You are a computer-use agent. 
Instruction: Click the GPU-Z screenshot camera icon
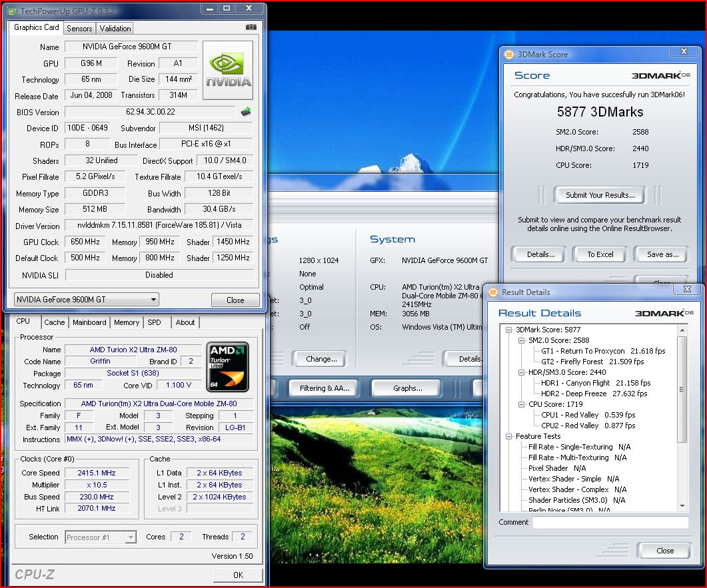coord(251,27)
